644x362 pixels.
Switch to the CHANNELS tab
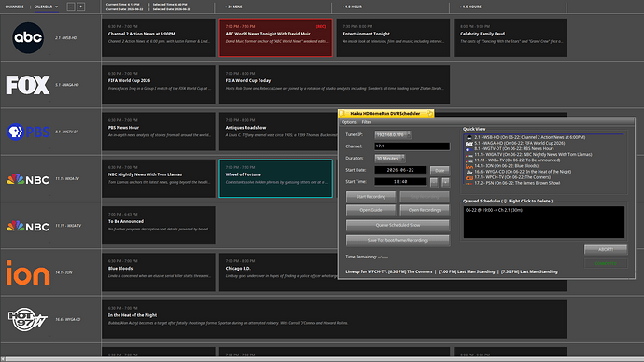(x=14, y=7)
